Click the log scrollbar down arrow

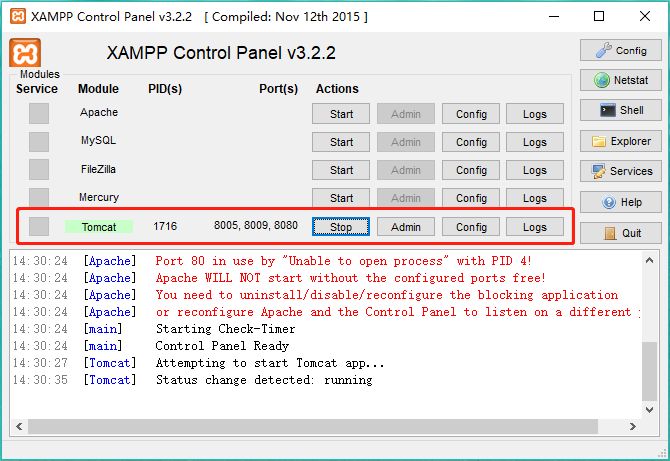649,409
